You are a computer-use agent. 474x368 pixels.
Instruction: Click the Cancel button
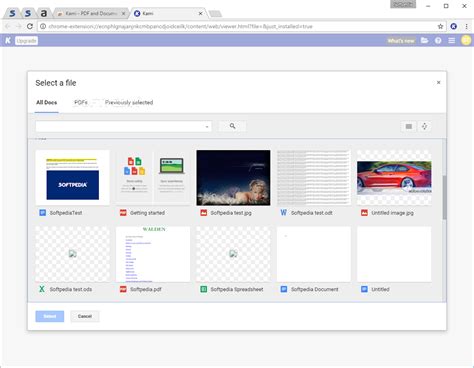tap(85, 316)
